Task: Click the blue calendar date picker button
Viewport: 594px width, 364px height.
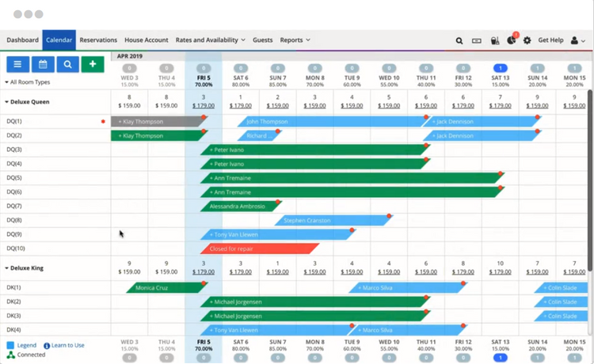Action: point(43,64)
